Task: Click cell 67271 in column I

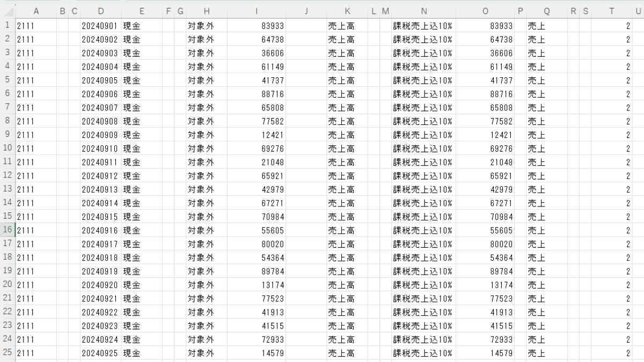Action: [x=257, y=203]
